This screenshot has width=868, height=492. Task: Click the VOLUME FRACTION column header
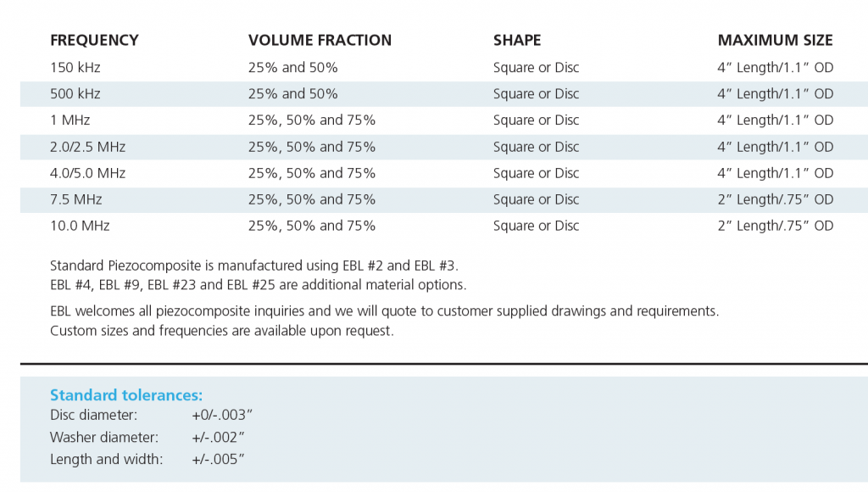(320, 40)
